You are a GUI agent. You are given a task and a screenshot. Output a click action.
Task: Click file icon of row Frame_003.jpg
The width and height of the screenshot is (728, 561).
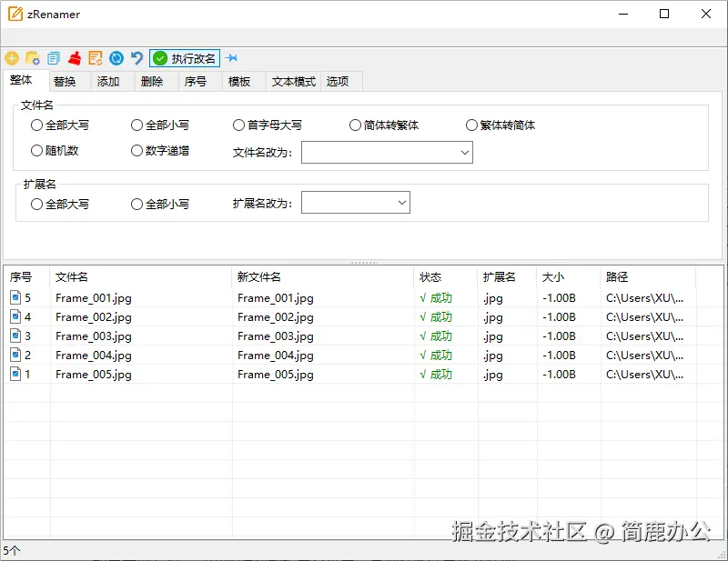tap(15, 336)
